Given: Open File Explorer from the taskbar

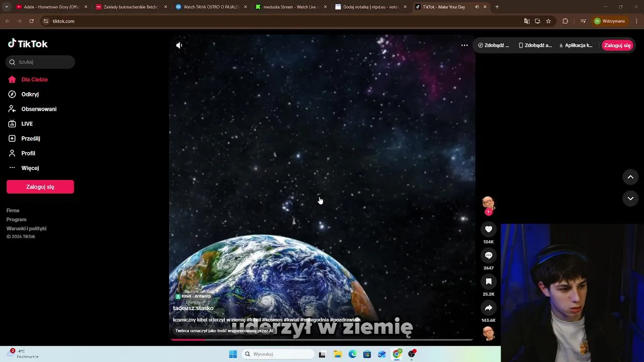Looking at the screenshot, I should (x=338, y=354).
